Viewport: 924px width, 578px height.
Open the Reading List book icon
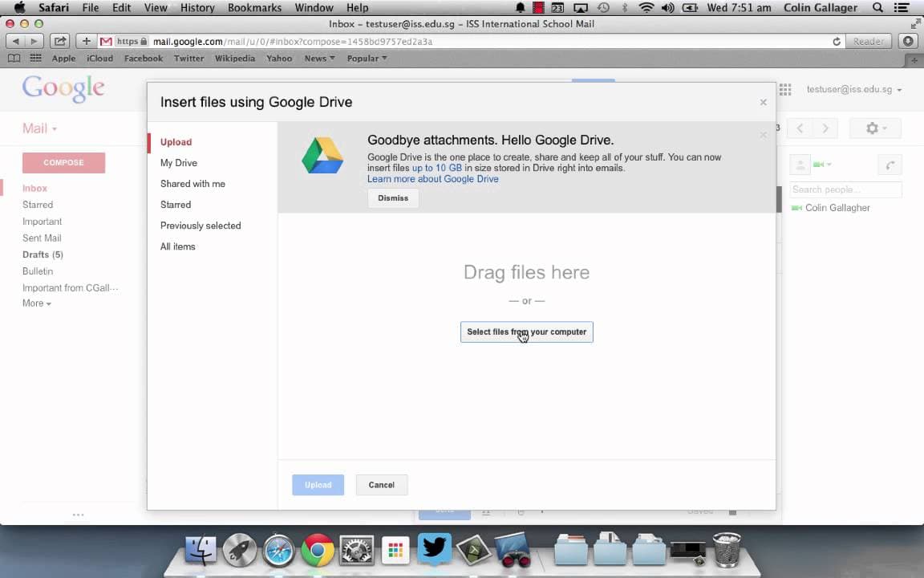(x=14, y=59)
